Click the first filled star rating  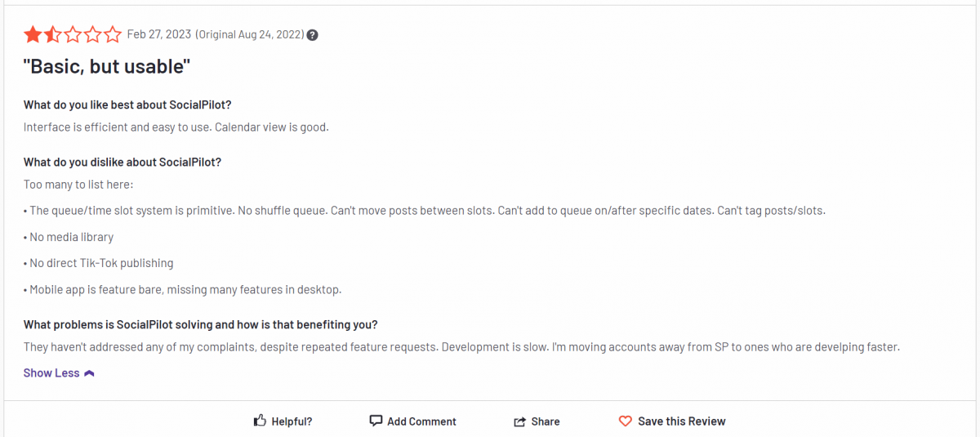[33, 34]
